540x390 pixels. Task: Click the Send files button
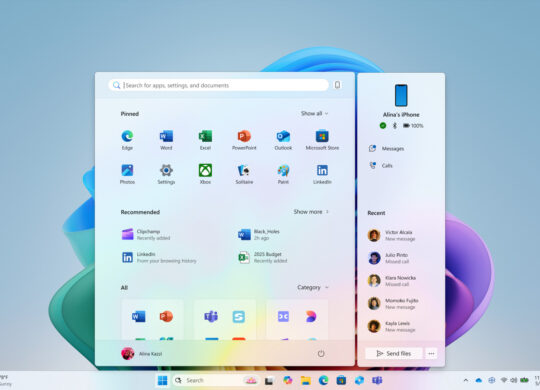click(394, 353)
